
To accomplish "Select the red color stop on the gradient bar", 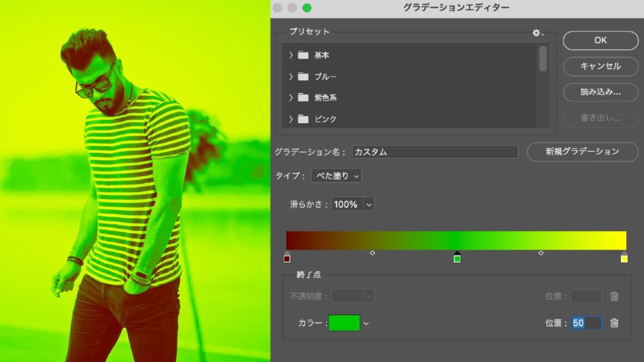I will point(289,258).
